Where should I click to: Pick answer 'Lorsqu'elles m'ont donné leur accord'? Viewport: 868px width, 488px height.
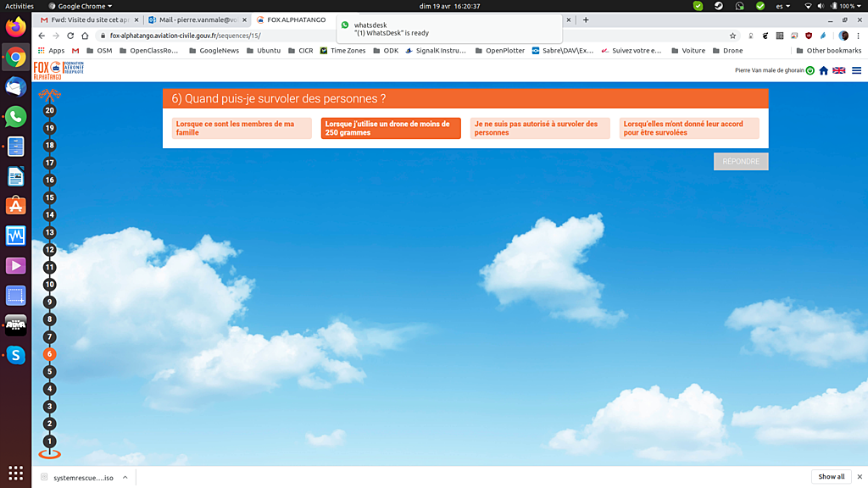(x=688, y=128)
